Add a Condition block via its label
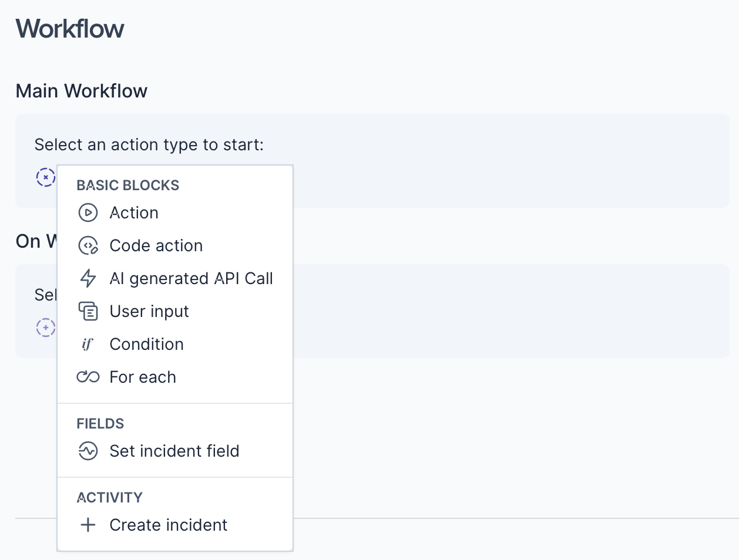Image resolution: width=739 pixels, height=560 pixels. coord(147,344)
